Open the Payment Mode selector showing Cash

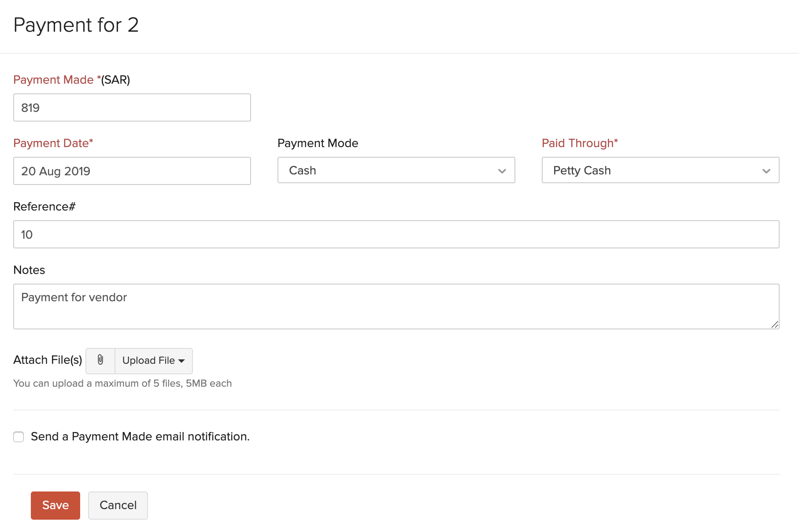click(396, 170)
